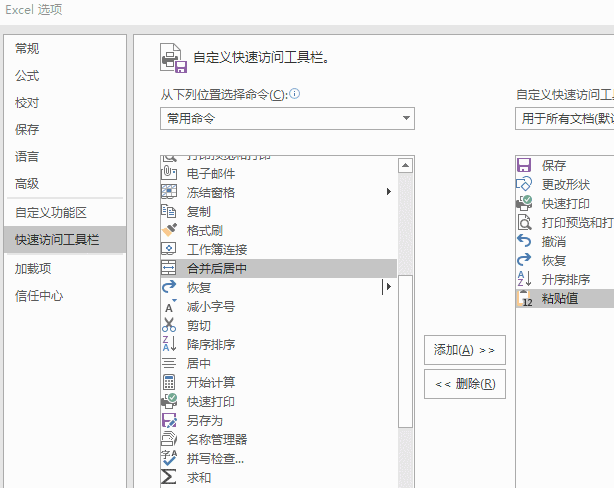The width and height of the screenshot is (614, 488).
Task: Click the 快速打印 printer icon in left list
Action: pyautogui.click(x=169, y=401)
